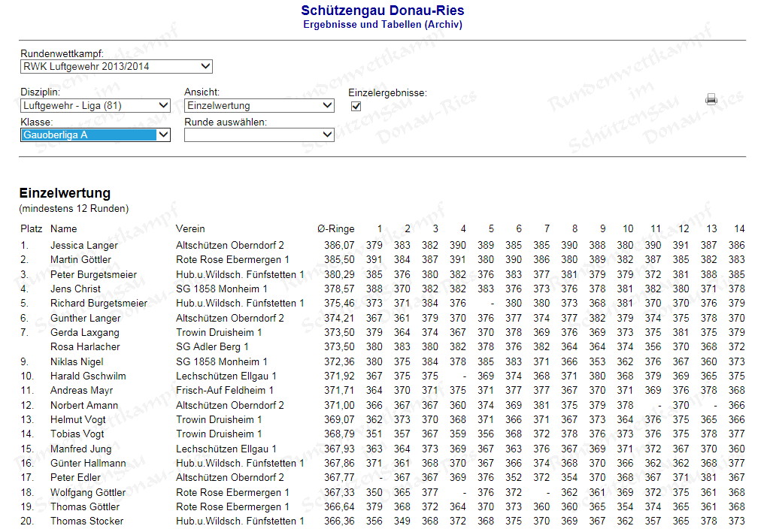Click the Einzelwertung section heading
Image resolution: width=770 pixels, height=532 pixels.
click(65, 193)
